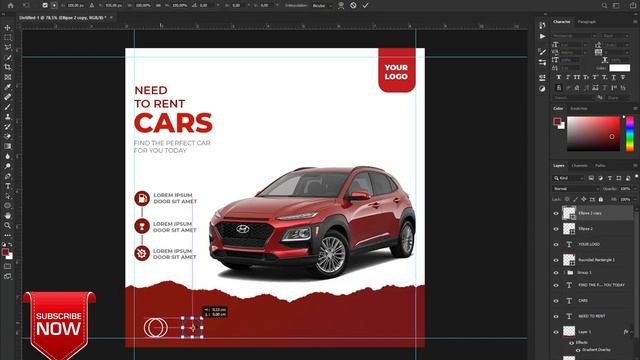Toggle the reference point checkbox

pos(45,5)
